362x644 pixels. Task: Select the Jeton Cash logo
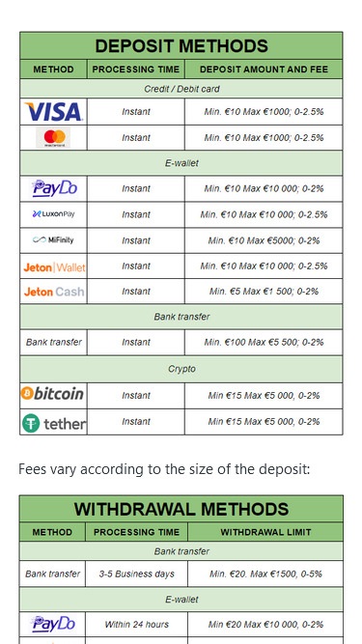54,292
